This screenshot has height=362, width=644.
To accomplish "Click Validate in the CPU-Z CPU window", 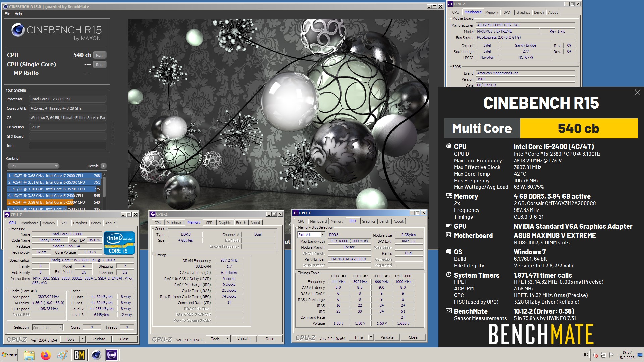I will [x=99, y=339].
